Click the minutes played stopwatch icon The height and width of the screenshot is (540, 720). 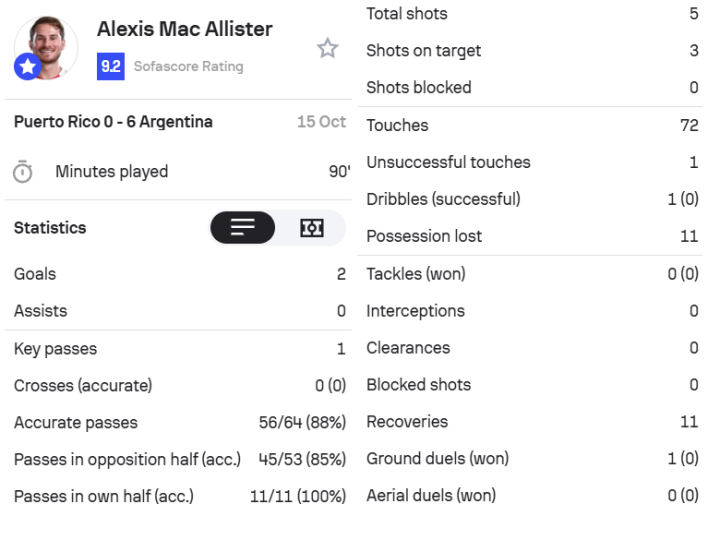coord(23,172)
